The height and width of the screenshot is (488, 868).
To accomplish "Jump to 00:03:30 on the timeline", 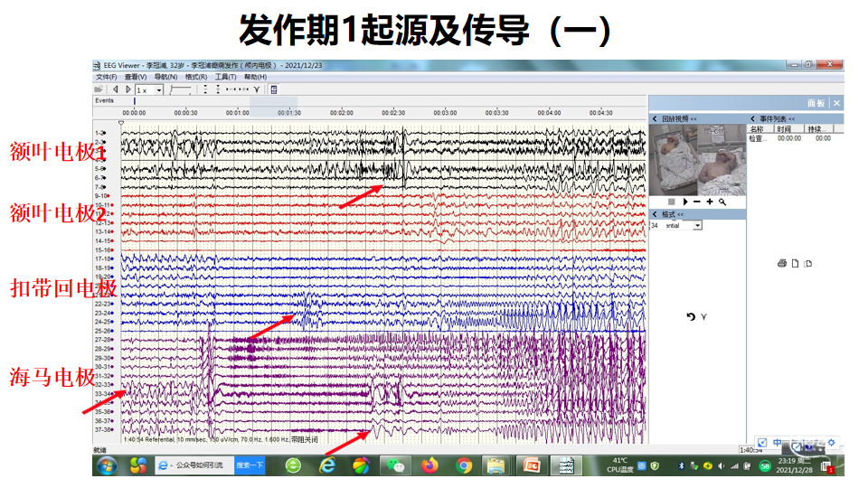I will tap(496, 112).
